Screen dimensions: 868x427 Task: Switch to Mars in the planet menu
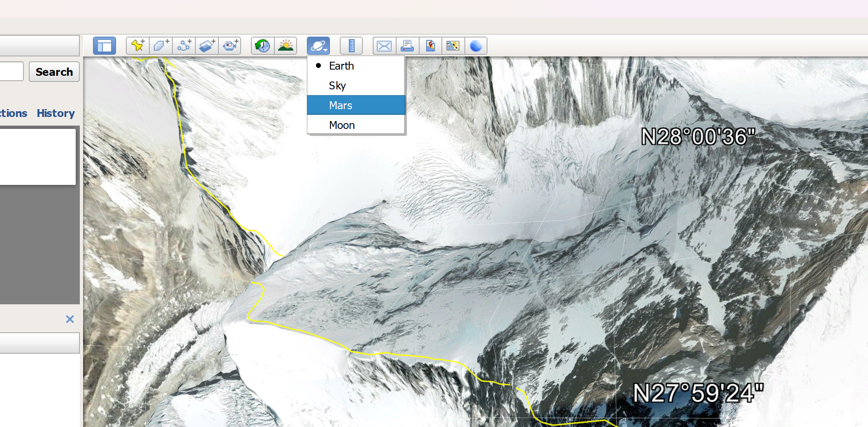tap(356, 105)
